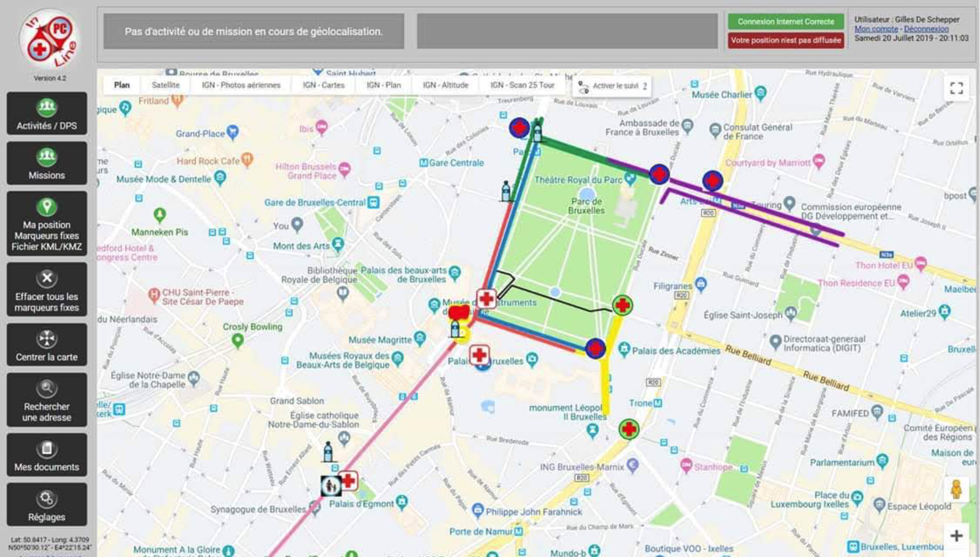The image size is (980, 557).
Task: Click Votre position n'est pas diffusée status
Action: pos(785,40)
